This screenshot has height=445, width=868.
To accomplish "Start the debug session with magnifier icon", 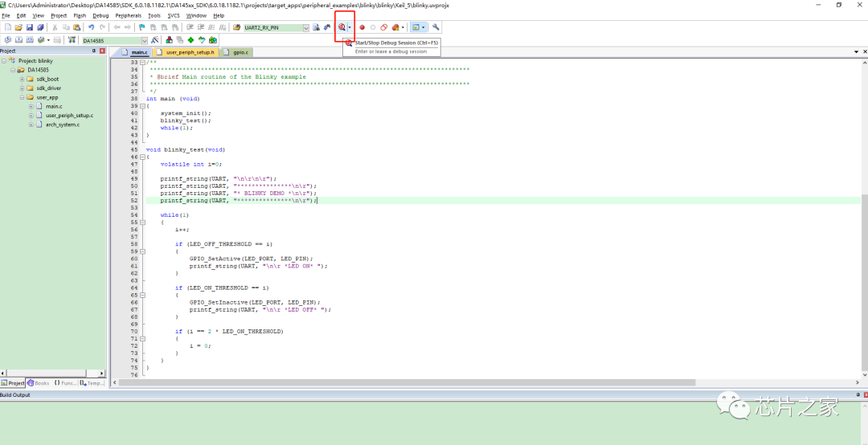I will click(342, 27).
